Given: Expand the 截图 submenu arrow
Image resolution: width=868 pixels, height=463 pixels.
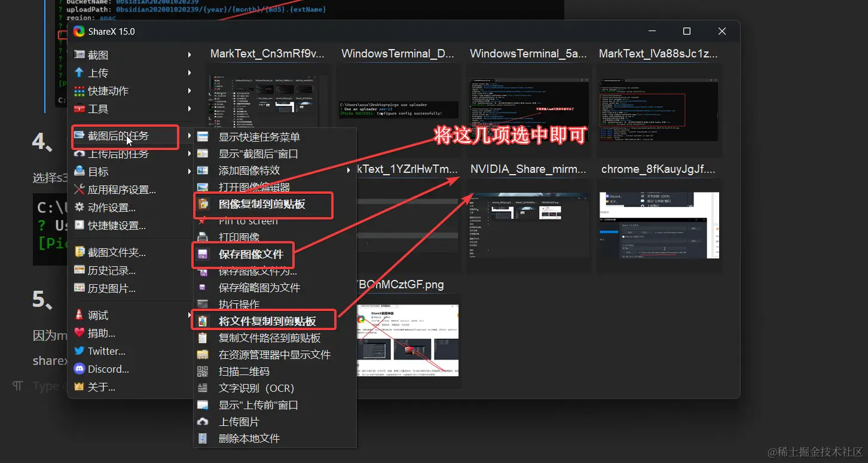Looking at the screenshot, I should point(190,55).
